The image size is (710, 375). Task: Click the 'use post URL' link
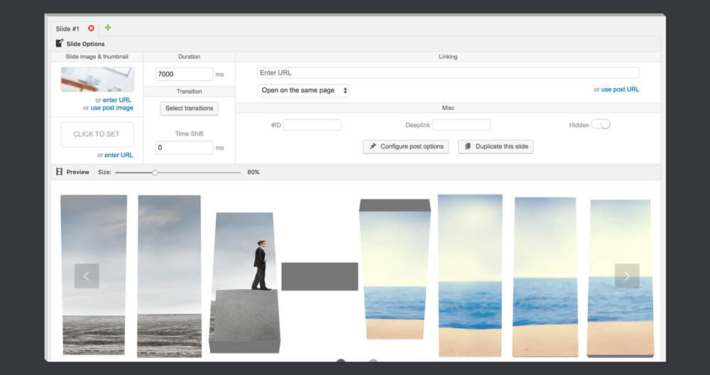coord(620,90)
